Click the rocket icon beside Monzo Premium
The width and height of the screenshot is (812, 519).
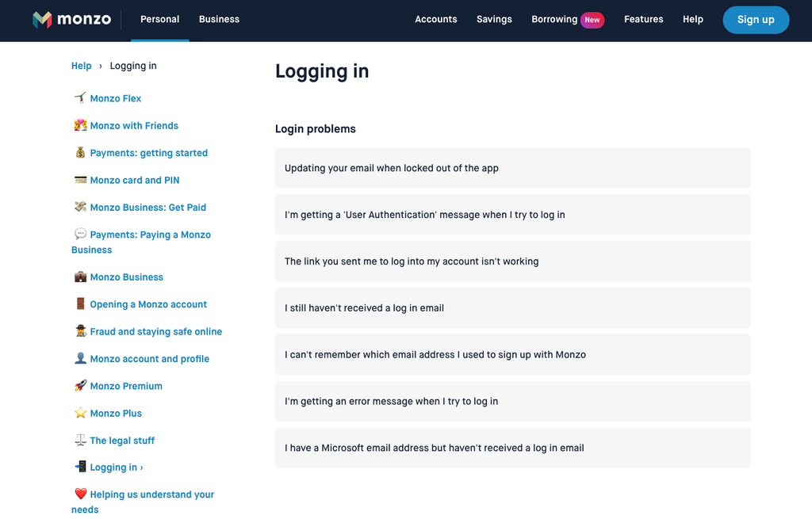pyautogui.click(x=80, y=386)
